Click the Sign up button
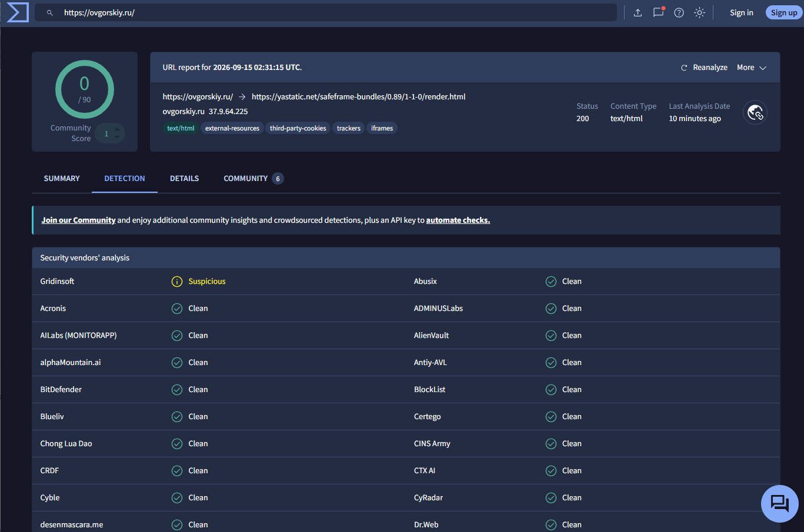 coord(784,12)
